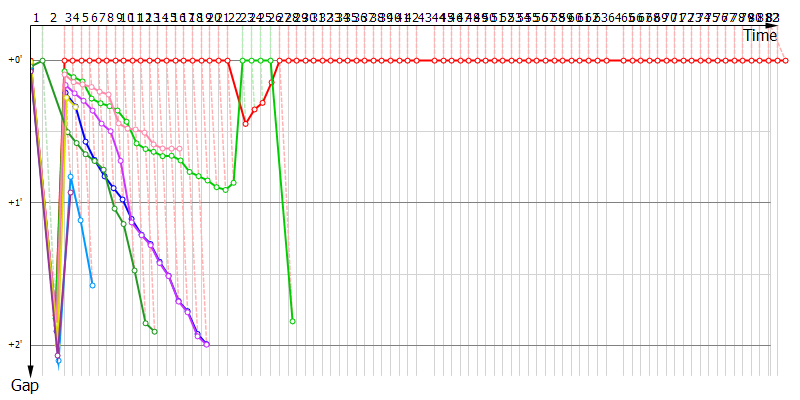Select the +1' gap axis tick label
This screenshot has height=400, width=800.
coord(15,203)
